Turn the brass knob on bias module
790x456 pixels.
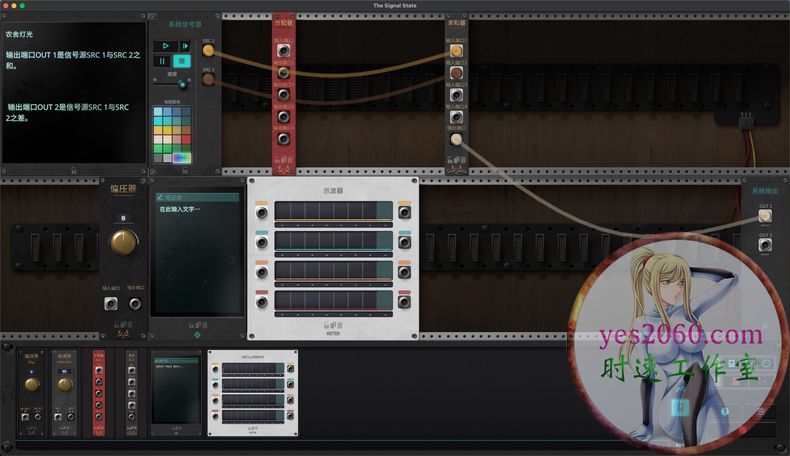pos(123,242)
